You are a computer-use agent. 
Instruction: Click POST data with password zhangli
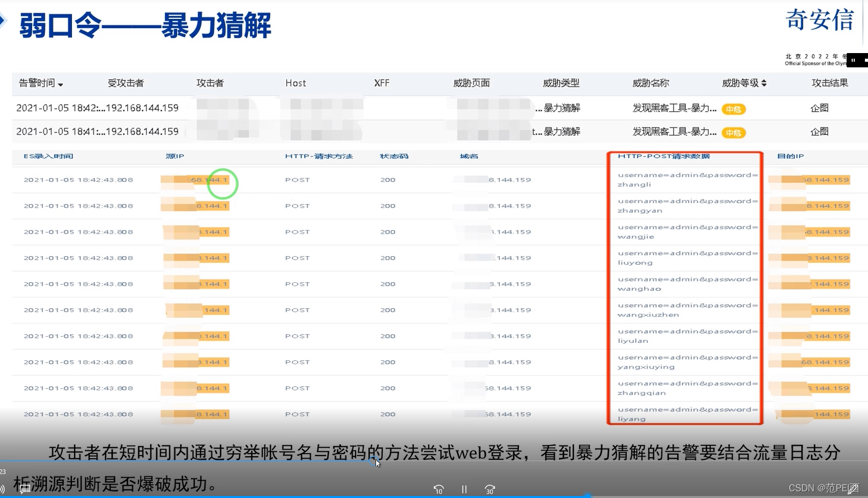point(687,180)
